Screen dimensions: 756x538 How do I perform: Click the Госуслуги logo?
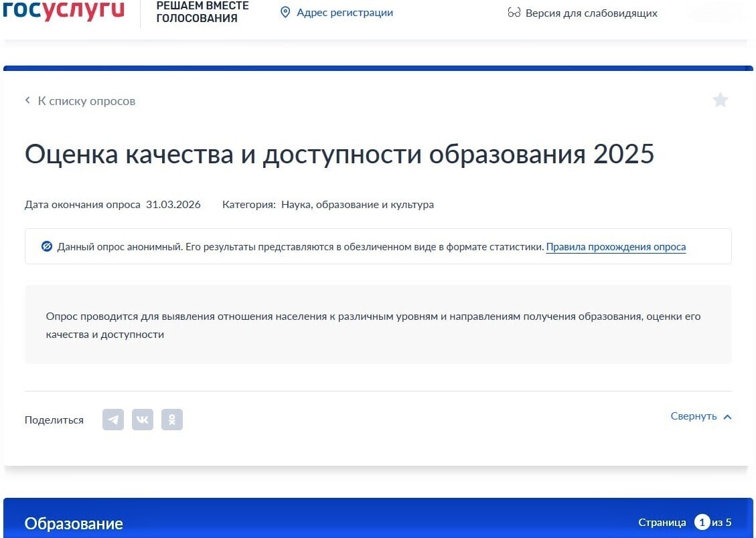[x=64, y=11]
